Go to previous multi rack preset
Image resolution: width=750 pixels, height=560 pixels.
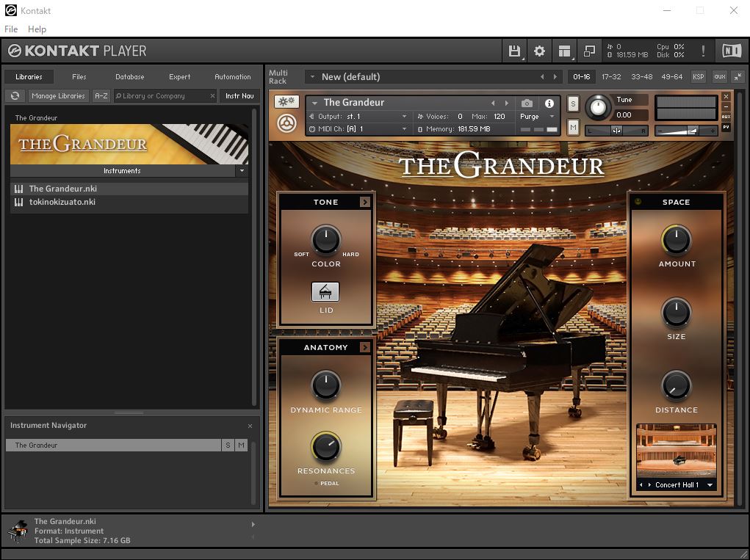pyautogui.click(x=542, y=76)
